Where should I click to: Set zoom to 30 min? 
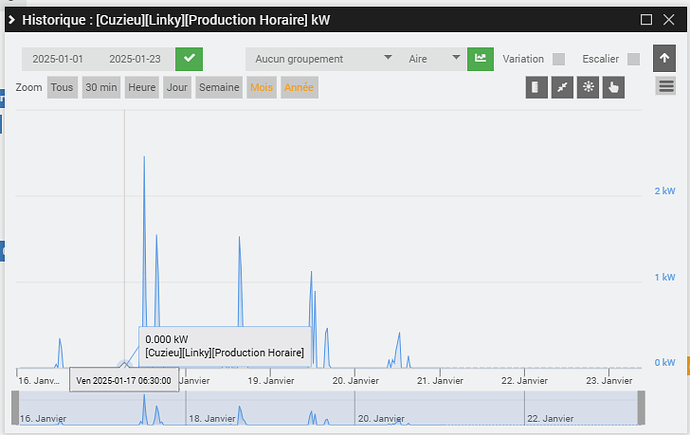101,87
